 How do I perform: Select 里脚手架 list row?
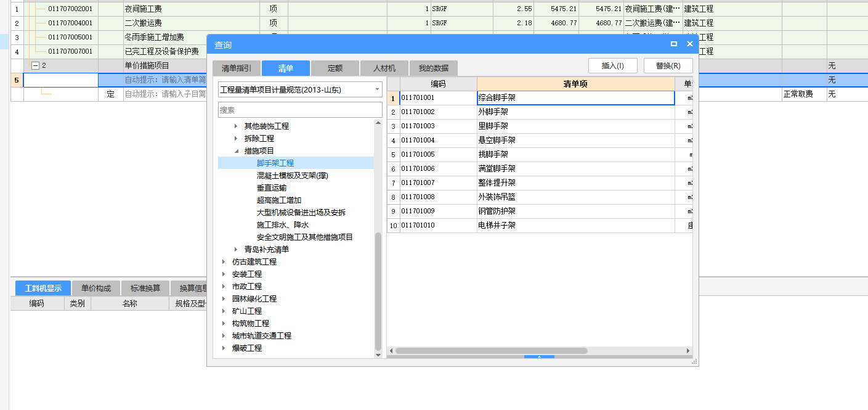click(540, 126)
